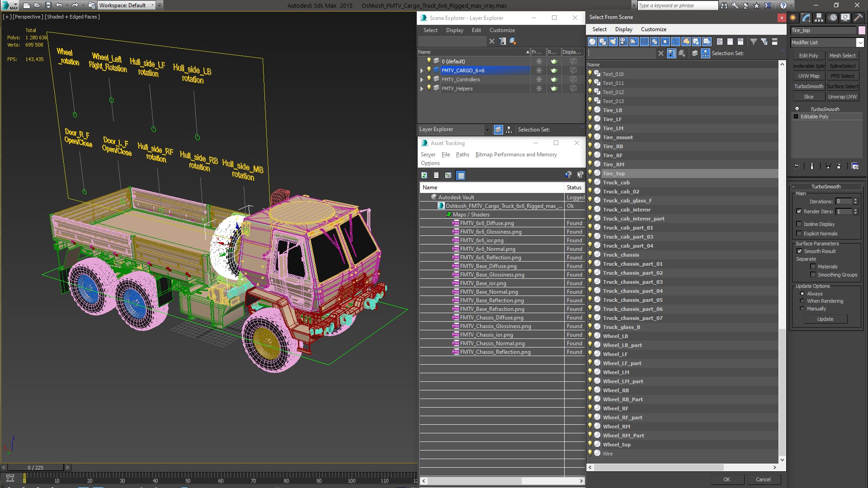Image resolution: width=868 pixels, height=488 pixels.
Task: Click Refresh icon in Asset Tracking
Action: pyautogui.click(x=424, y=175)
